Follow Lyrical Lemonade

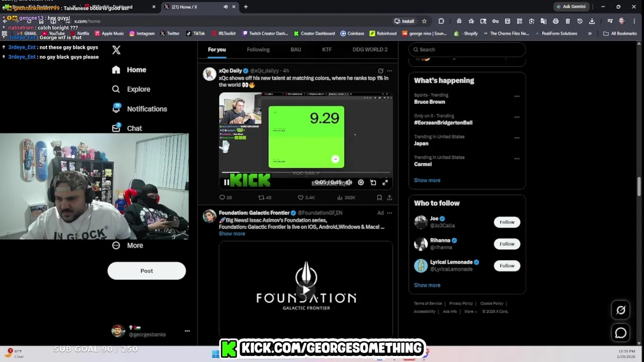click(507, 265)
